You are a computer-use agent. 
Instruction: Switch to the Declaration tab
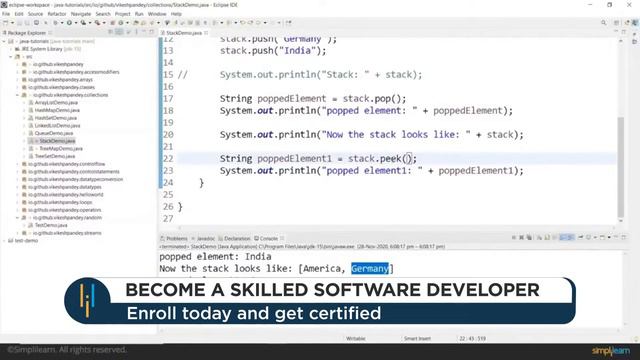tap(234, 238)
